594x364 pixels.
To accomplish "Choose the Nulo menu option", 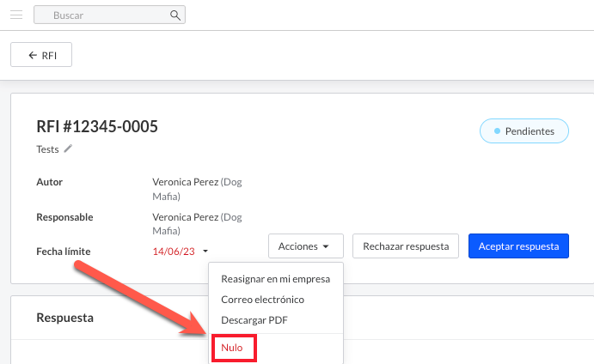I will coord(232,348).
